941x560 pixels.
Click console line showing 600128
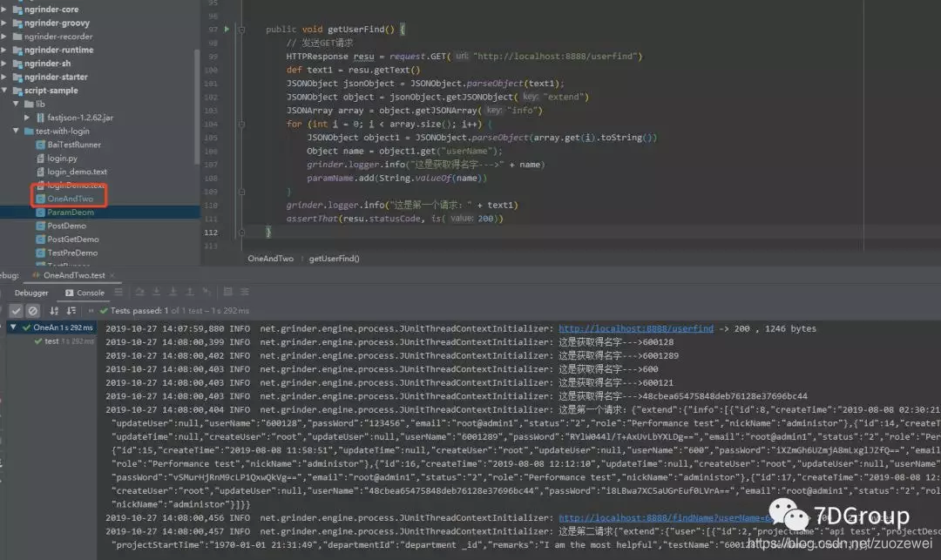[x=389, y=342]
